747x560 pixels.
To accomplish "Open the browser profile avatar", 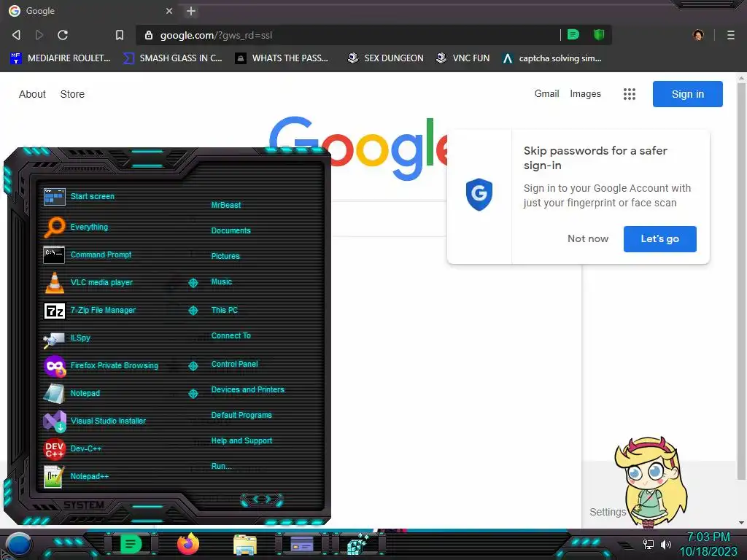I will point(698,35).
